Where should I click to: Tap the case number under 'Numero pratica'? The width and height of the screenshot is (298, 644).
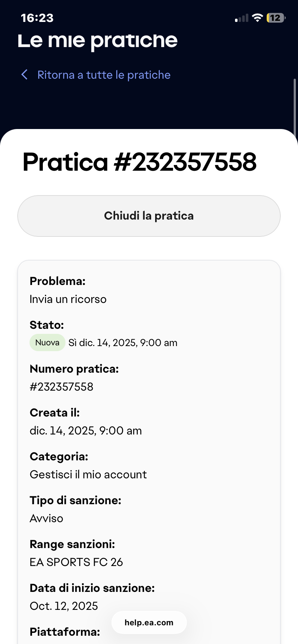click(62, 387)
